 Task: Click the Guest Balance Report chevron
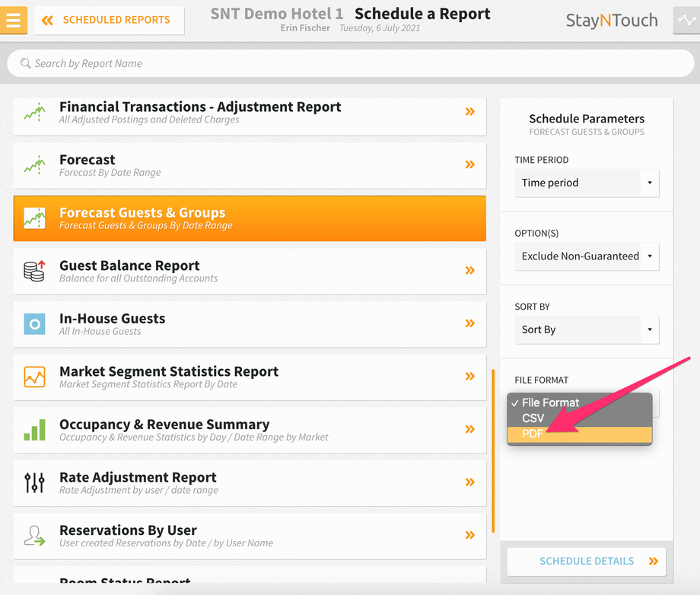click(469, 271)
